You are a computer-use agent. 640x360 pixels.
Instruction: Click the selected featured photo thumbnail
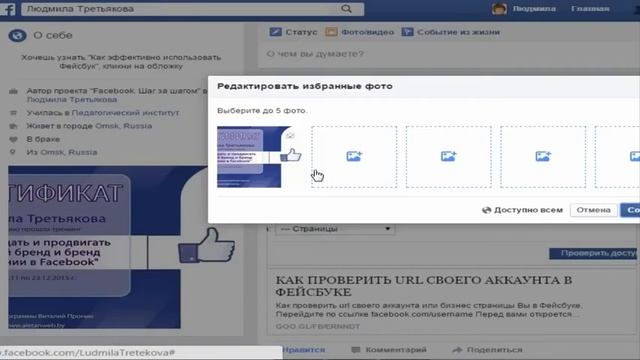(x=259, y=157)
